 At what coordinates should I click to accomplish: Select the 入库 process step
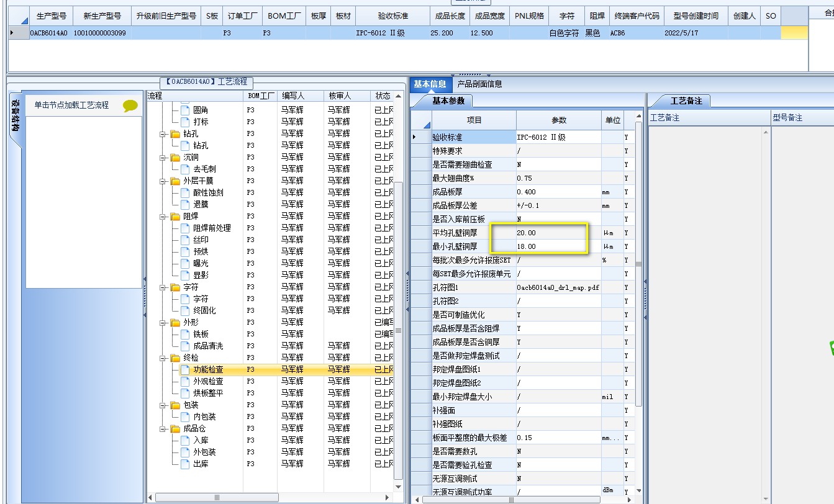coord(201,440)
